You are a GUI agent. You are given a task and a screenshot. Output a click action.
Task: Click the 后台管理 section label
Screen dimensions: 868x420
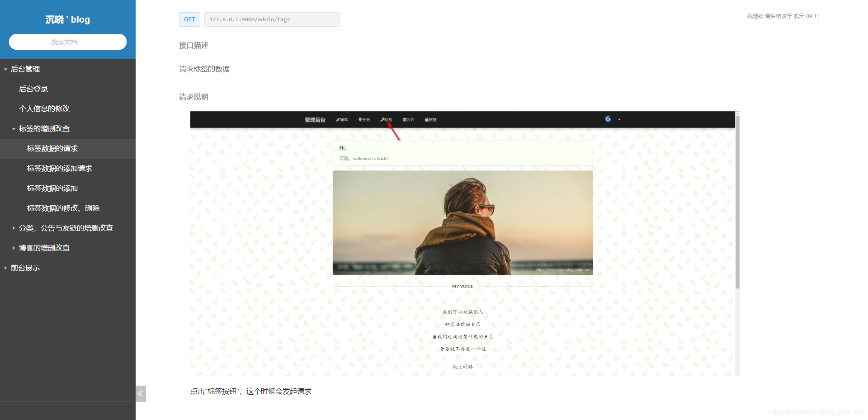click(x=25, y=69)
